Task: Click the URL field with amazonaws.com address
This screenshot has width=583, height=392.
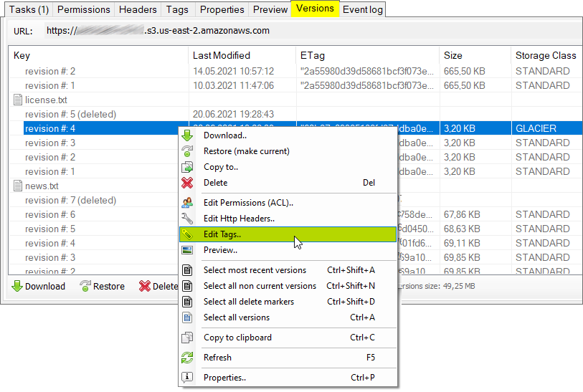Action: (313, 31)
